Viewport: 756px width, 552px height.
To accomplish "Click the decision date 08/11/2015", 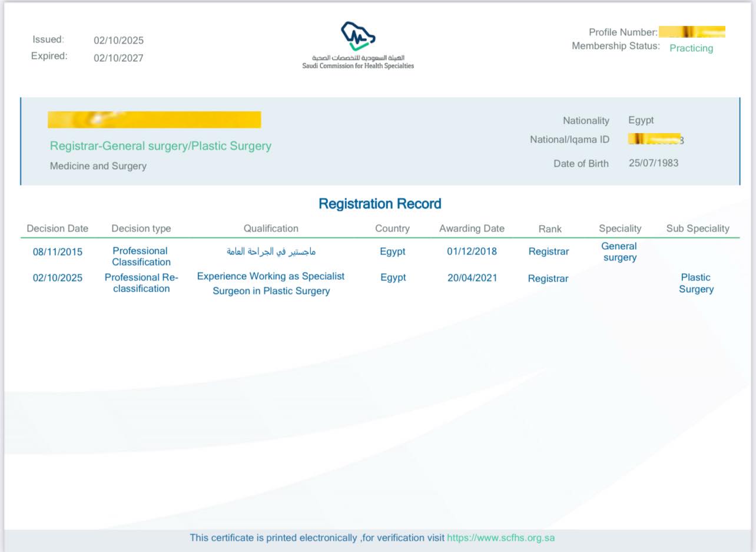I will tap(58, 252).
